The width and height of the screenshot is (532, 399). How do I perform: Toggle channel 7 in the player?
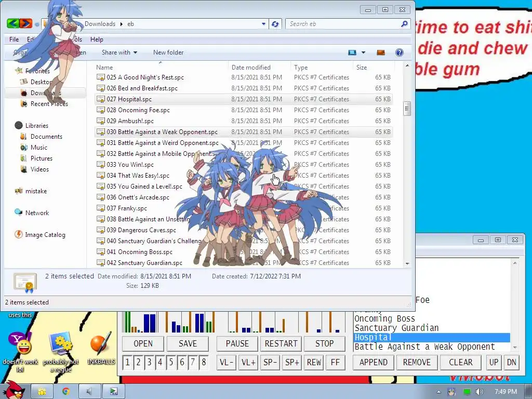pos(192,362)
